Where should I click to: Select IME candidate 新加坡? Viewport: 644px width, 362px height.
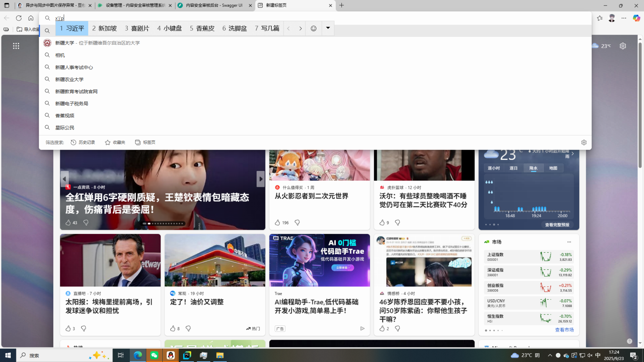[x=104, y=29]
